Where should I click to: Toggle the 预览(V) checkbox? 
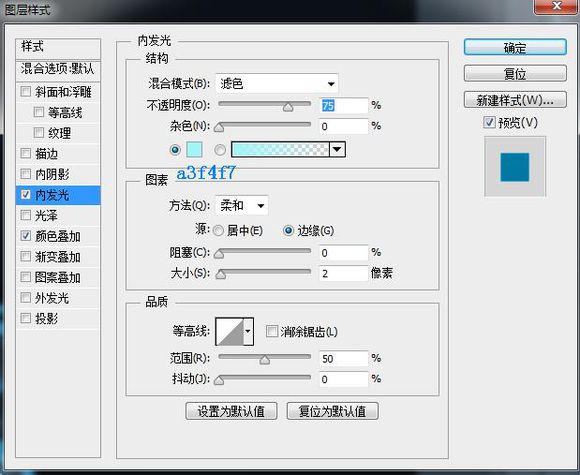pos(489,122)
